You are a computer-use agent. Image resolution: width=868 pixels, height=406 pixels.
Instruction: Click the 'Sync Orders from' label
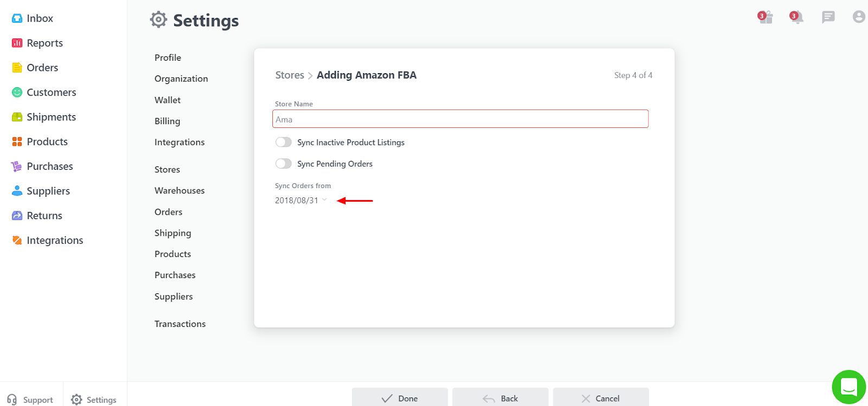(x=303, y=186)
